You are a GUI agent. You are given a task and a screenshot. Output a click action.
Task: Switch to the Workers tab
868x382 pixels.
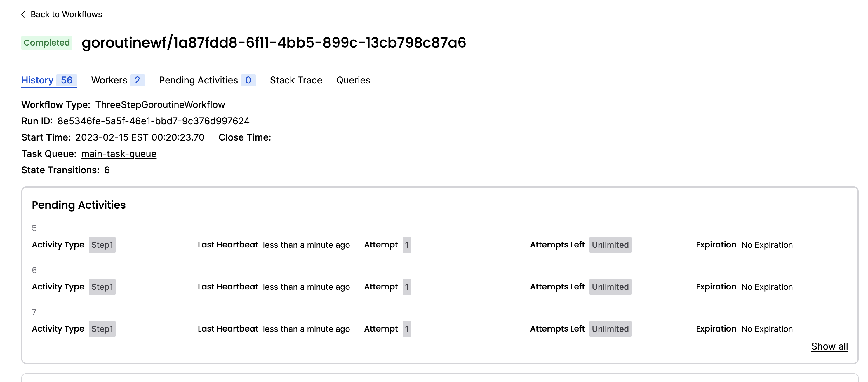(109, 80)
